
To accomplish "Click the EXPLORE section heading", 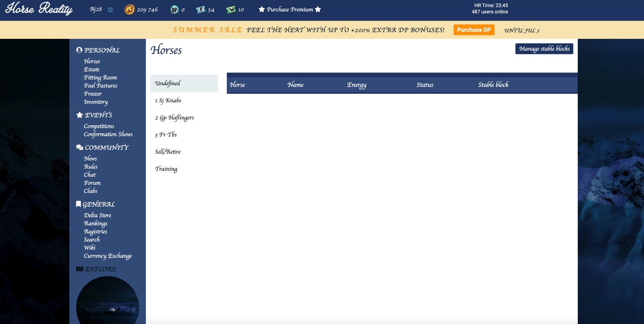I will (x=100, y=269).
